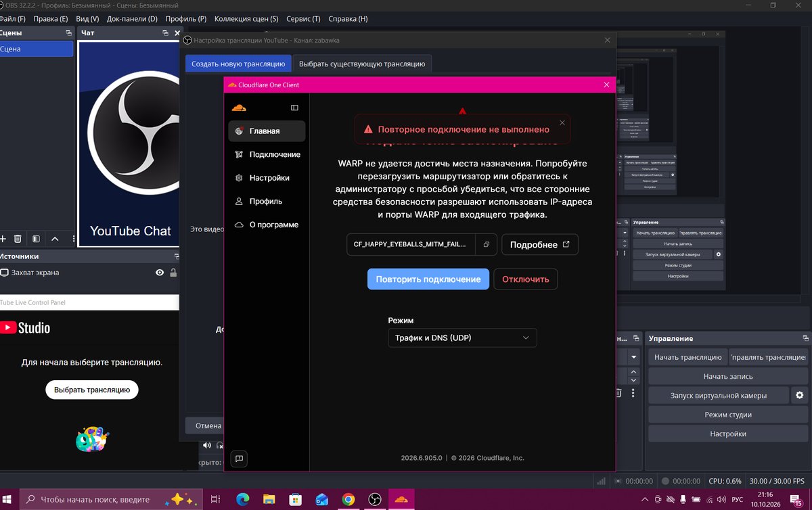
Task: Click 'Режим студии' button in OBS
Action: click(x=727, y=415)
